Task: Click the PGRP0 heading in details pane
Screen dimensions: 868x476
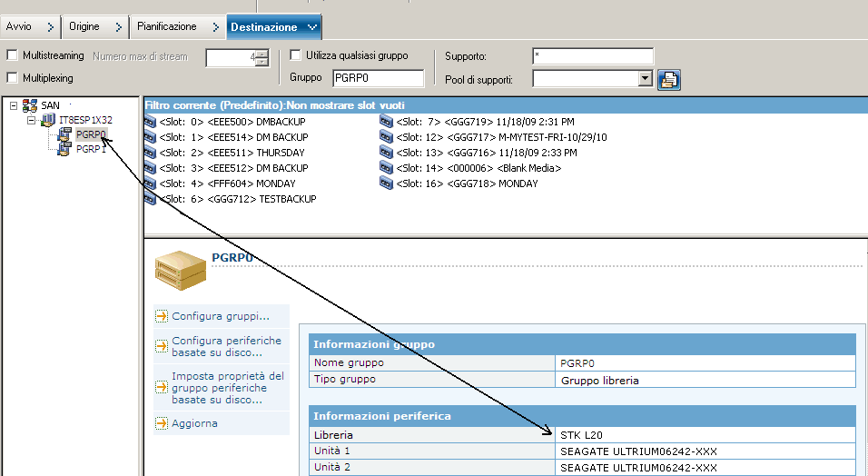Action: tap(232, 258)
